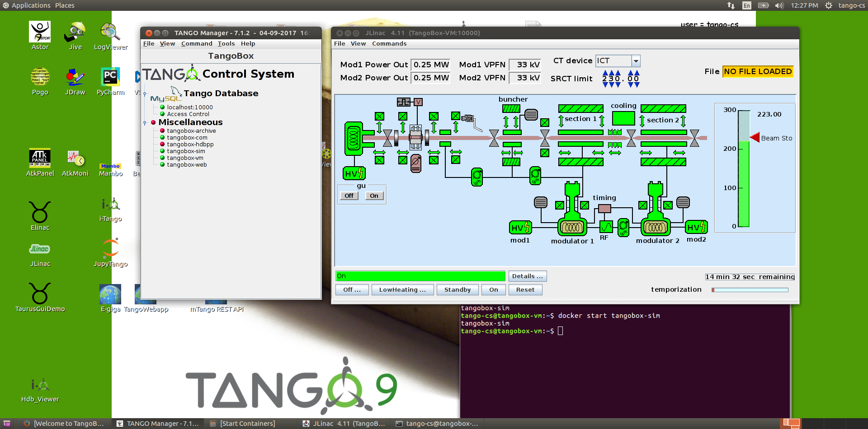Open the Tools menu in TANGO Manager
The width and height of the screenshot is (868, 429).
click(226, 44)
